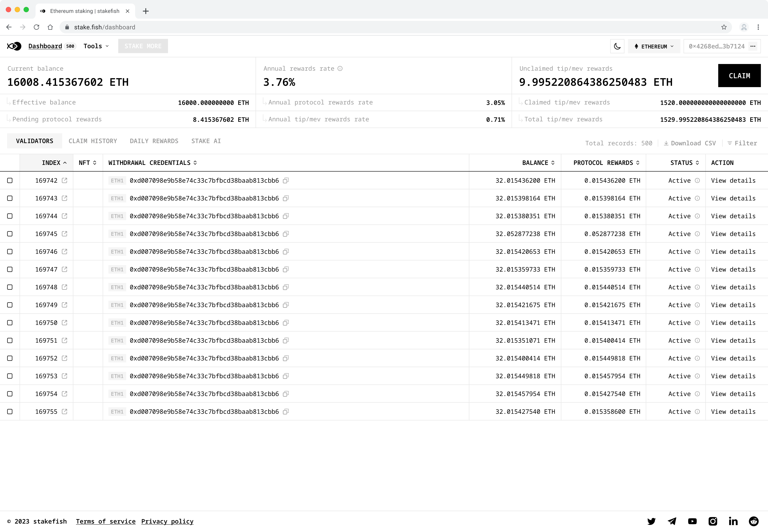Click the Download CSV icon
Screen dimensions: 768x532
click(x=666, y=143)
